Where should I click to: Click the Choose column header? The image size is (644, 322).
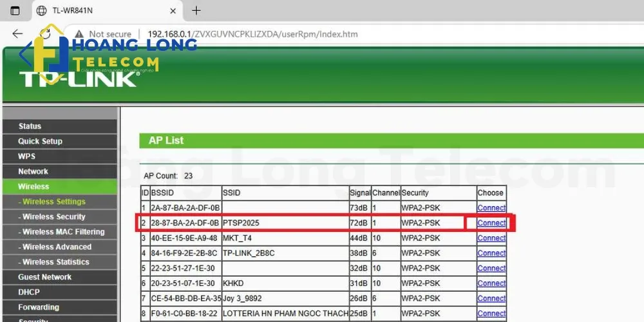tap(490, 193)
